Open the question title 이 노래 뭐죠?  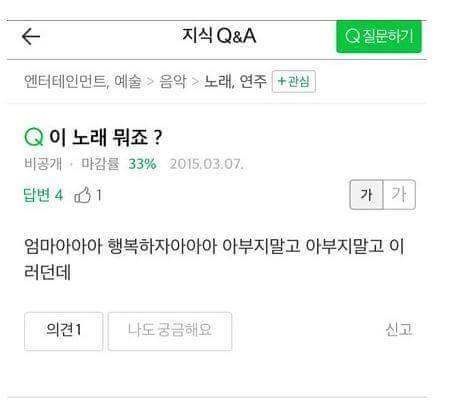pos(106,137)
